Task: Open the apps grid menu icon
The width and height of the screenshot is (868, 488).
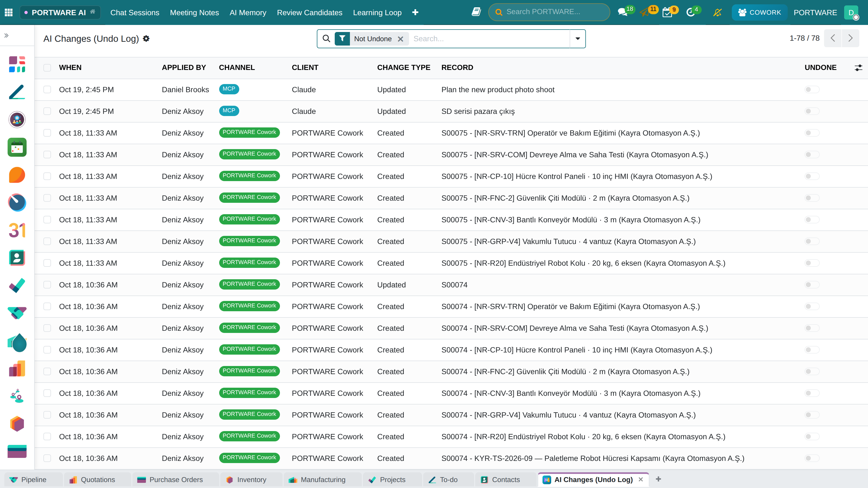Action: pos(9,12)
